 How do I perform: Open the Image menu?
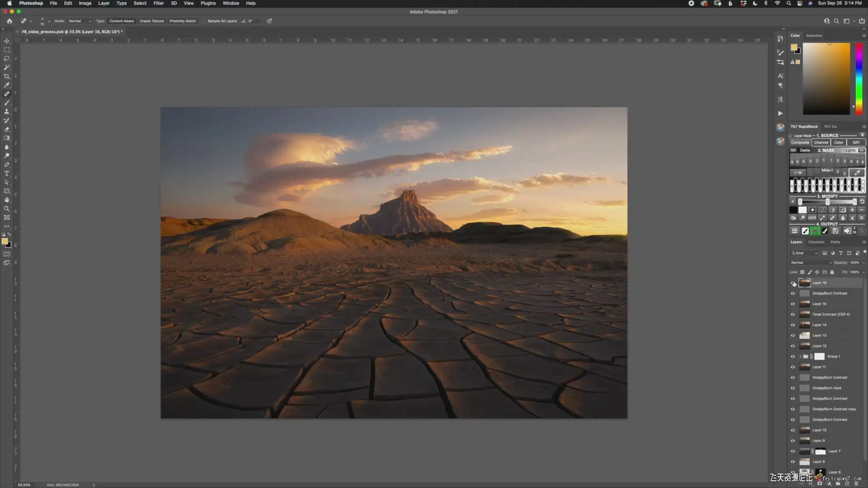[85, 3]
